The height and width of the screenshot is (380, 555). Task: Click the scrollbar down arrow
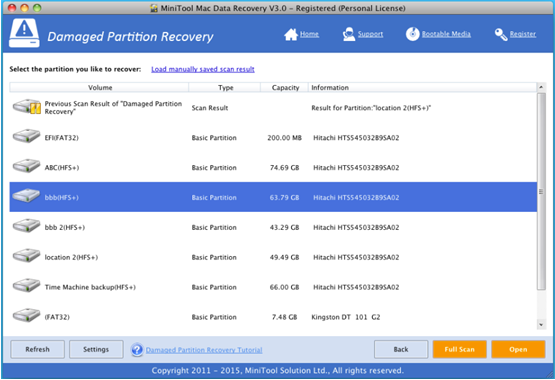(x=541, y=324)
